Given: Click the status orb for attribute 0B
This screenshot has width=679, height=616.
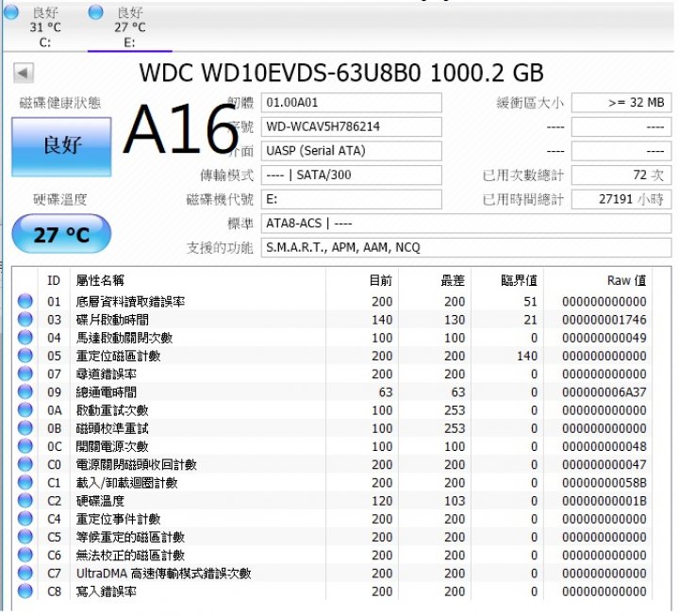Looking at the screenshot, I should (25, 428).
